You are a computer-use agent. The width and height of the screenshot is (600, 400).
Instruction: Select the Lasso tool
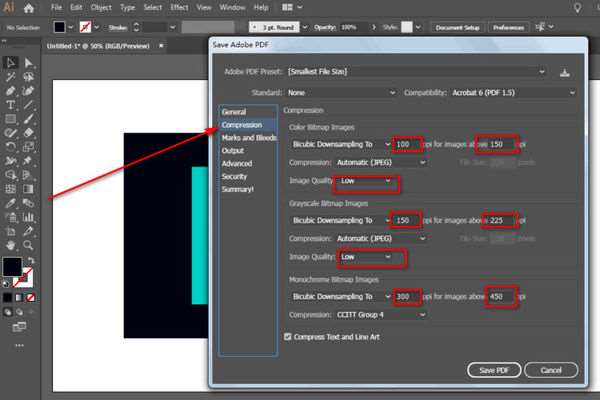point(28,77)
